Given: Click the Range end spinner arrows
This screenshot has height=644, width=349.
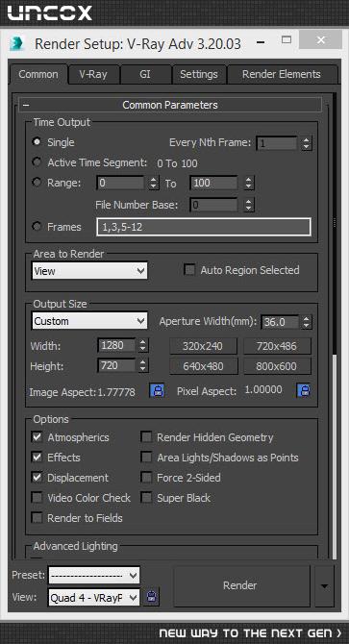Looking at the screenshot, I should tap(248, 183).
